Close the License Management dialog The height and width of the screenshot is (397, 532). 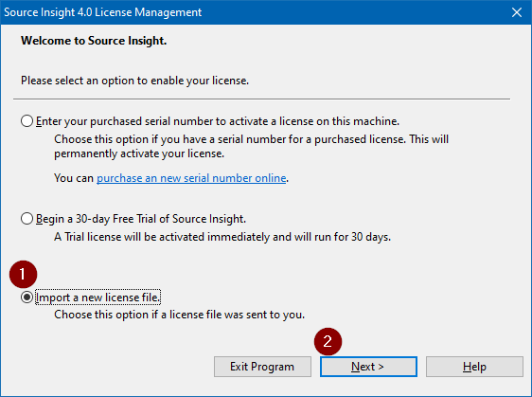(x=517, y=12)
